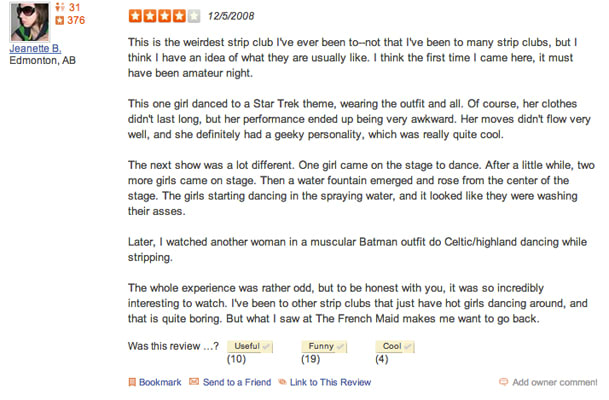Click the 12/5/2008 review date
The width and height of the screenshot is (609, 400).
[x=231, y=16]
